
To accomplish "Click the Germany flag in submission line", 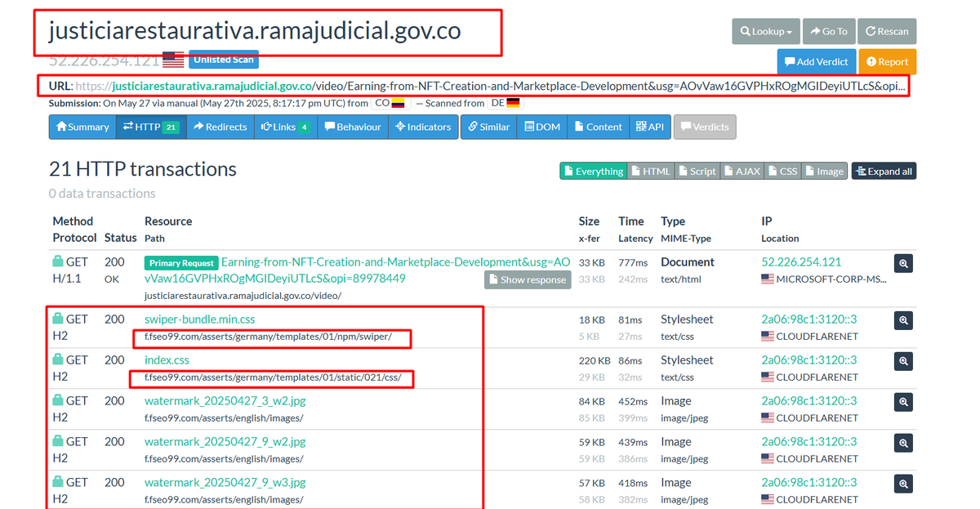I will click(x=513, y=104).
